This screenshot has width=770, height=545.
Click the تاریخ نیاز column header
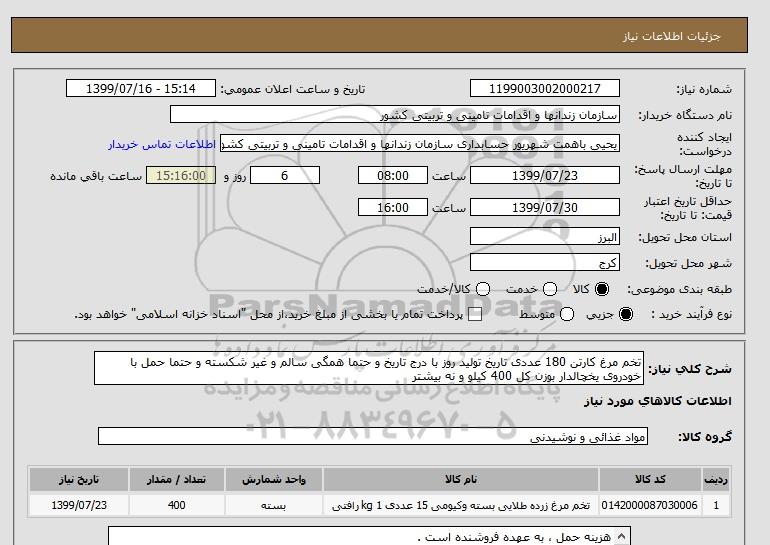[x=79, y=480]
